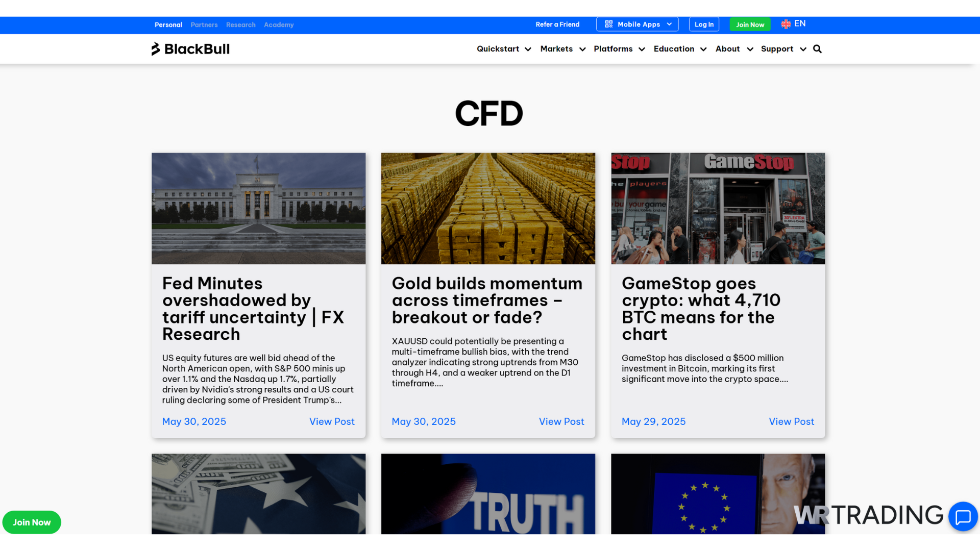Open the Research page from the top navigation
Viewport: 980px width, 551px height.
240,24
